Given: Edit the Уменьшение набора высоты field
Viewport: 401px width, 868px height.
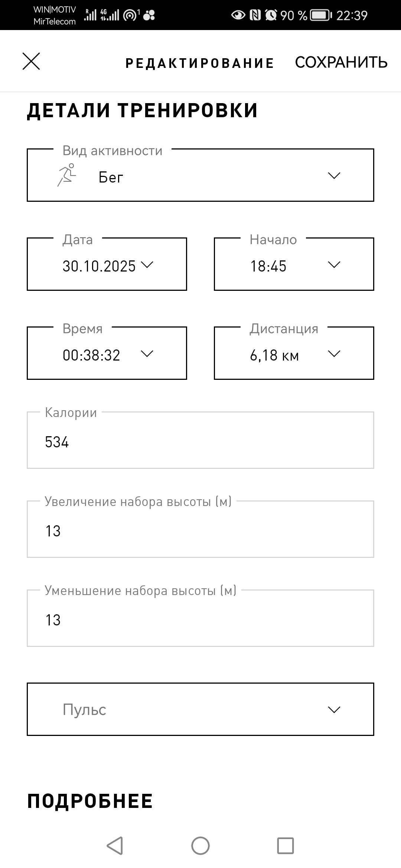Looking at the screenshot, I should tap(200, 618).
